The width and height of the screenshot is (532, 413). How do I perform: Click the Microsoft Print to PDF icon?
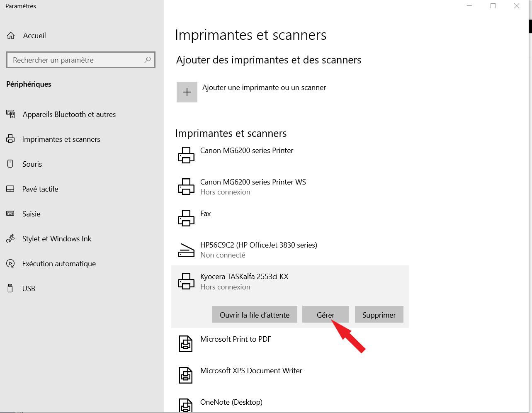pyautogui.click(x=185, y=344)
